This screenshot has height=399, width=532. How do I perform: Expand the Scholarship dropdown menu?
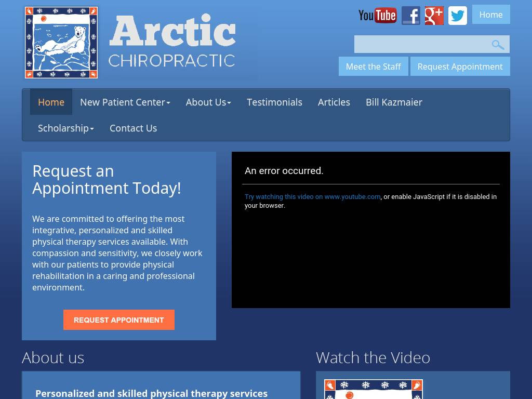tap(65, 128)
